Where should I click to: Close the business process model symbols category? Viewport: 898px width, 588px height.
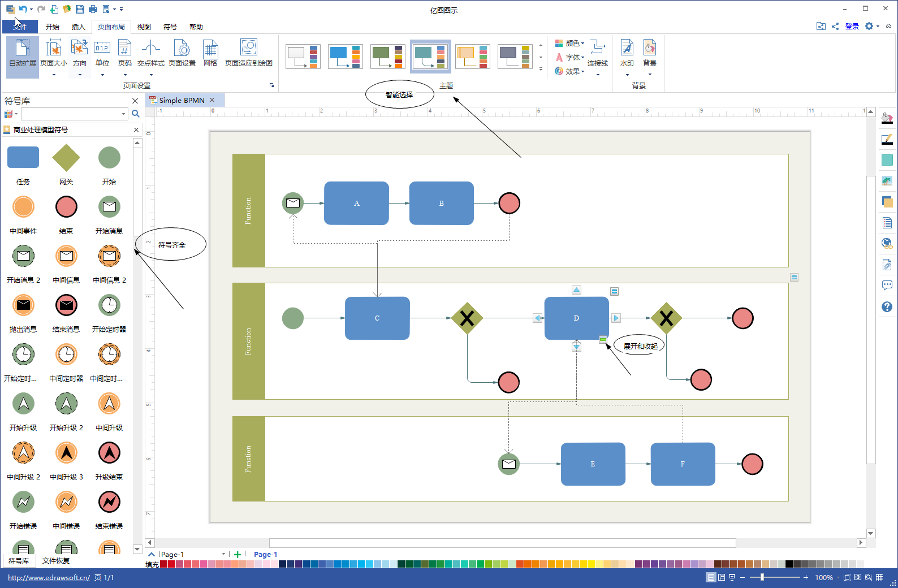(136, 129)
